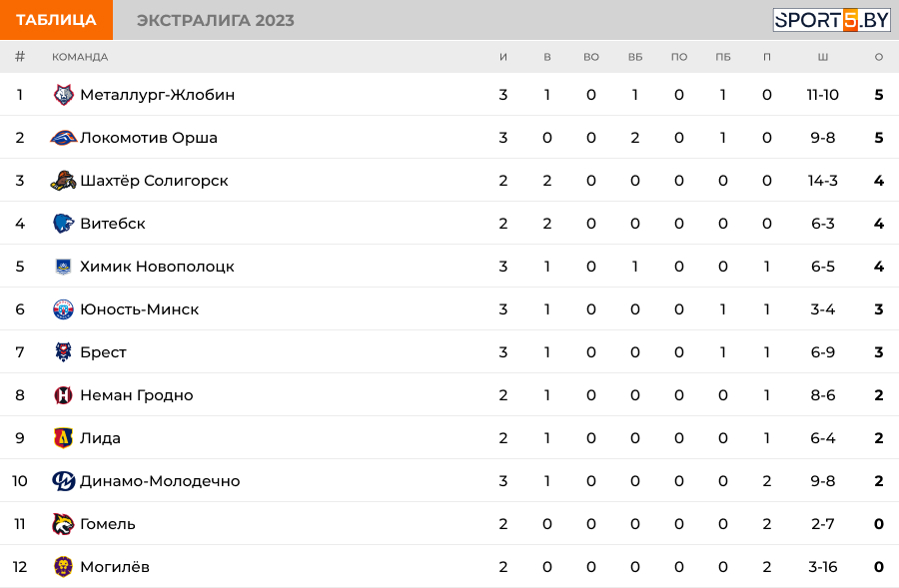The image size is (899, 588).
Task: Click the Неман Гродно team logo
Action: click(x=63, y=395)
